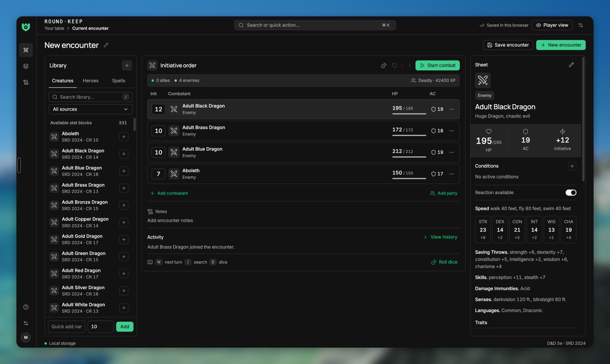Image resolution: width=610 pixels, height=364 pixels.
Task: Open more options for Adult Black Dragon
Action: point(451,109)
